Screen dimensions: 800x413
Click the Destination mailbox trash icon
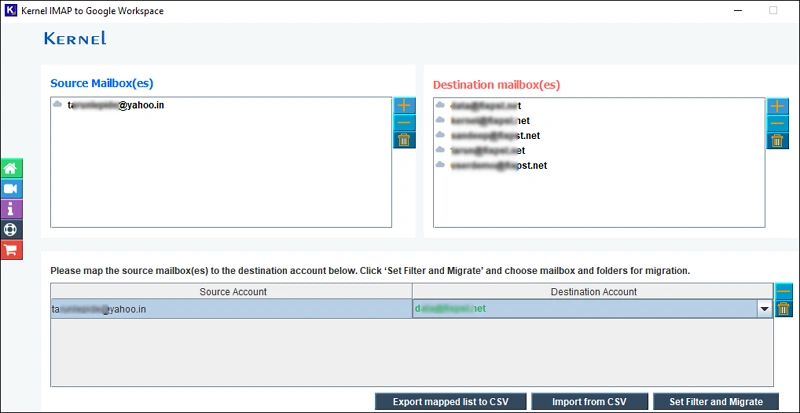[x=778, y=141]
